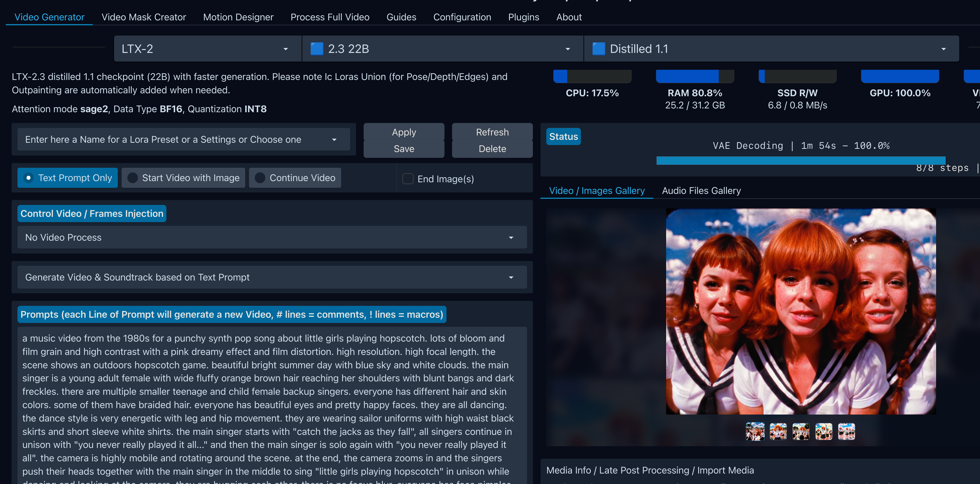Select the Text Prompt Only radio button
This screenshot has height=484, width=980.
[x=29, y=178]
